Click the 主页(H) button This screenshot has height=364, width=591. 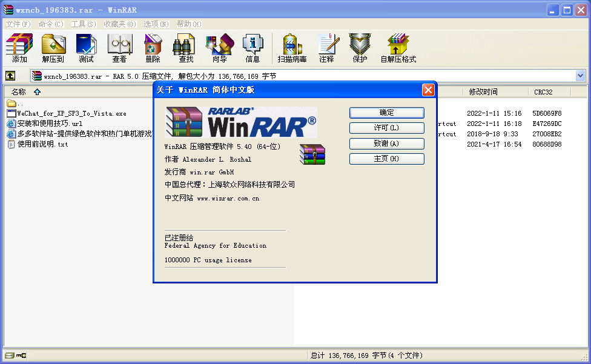[387, 159]
